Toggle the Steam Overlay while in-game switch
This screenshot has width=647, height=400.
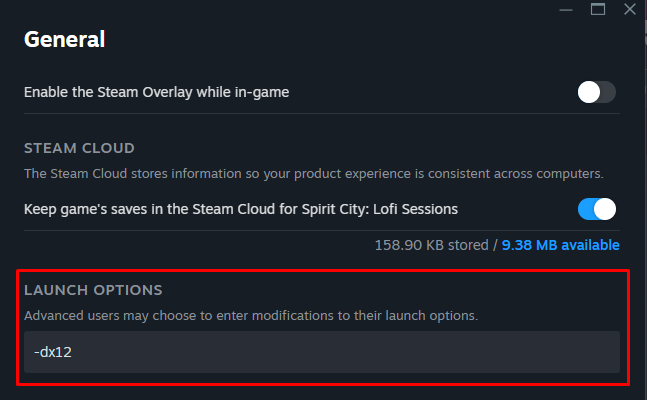click(x=596, y=93)
